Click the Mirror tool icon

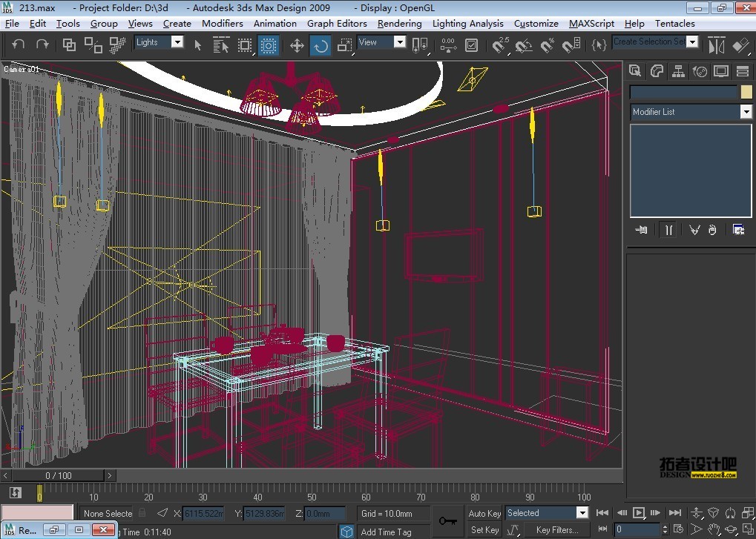coord(717,45)
